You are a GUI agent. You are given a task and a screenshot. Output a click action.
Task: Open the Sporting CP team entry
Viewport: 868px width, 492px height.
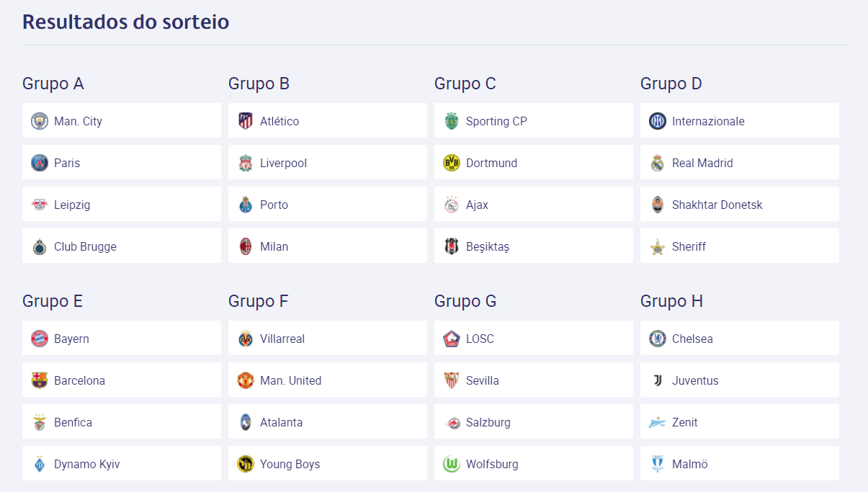tap(496, 121)
